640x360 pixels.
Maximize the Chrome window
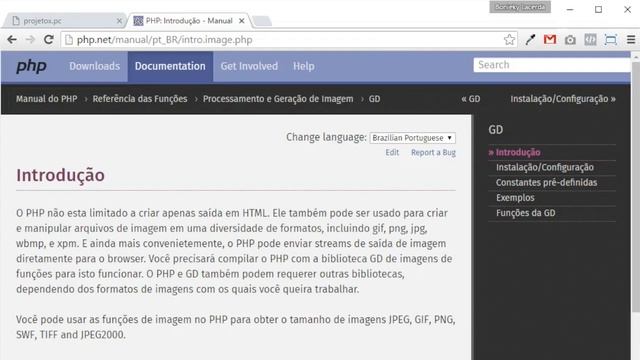[x=598, y=9]
